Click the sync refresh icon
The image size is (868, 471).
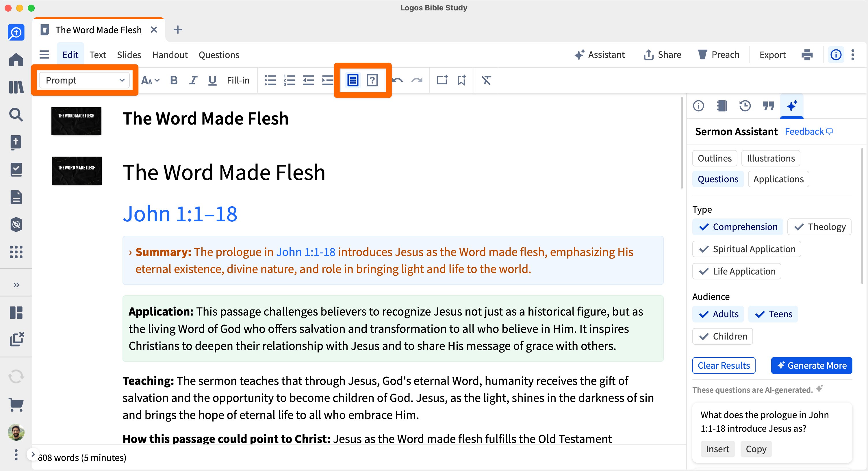[x=16, y=376]
